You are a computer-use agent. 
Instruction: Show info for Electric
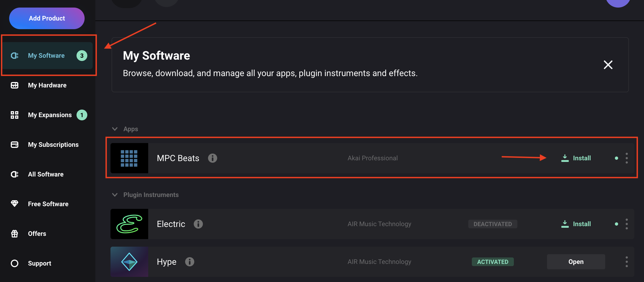tap(198, 224)
